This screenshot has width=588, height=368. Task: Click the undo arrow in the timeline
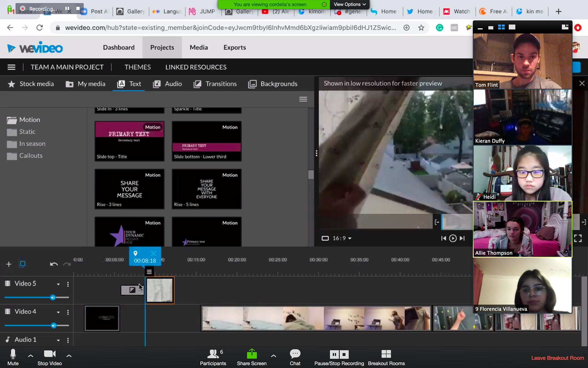(54, 264)
